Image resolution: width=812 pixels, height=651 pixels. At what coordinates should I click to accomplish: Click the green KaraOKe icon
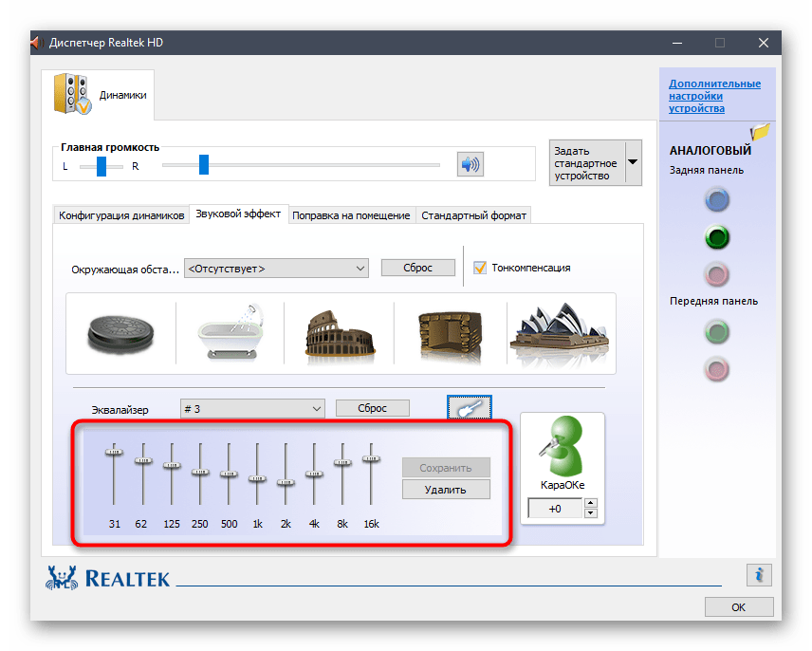[563, 448]
